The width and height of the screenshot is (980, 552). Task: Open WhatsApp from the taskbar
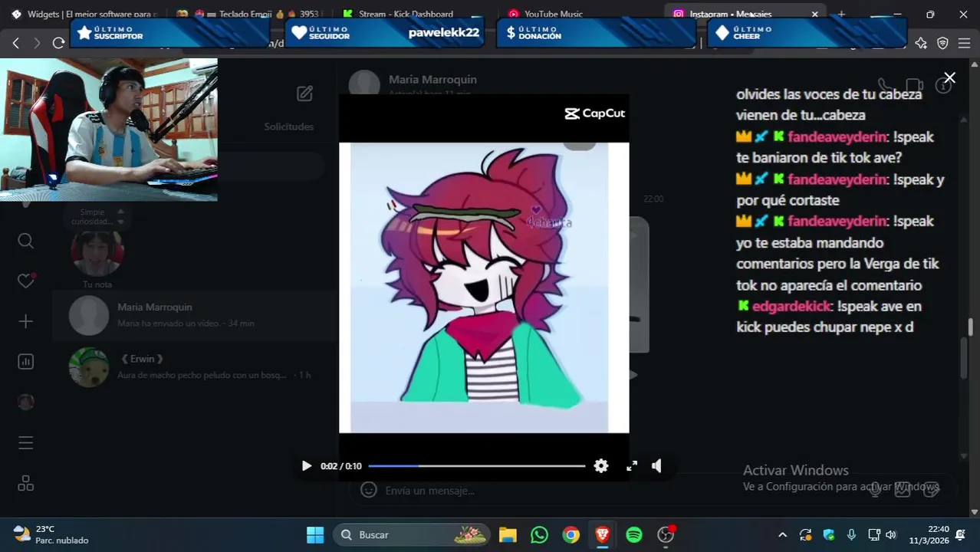click(x=540, y=534)
